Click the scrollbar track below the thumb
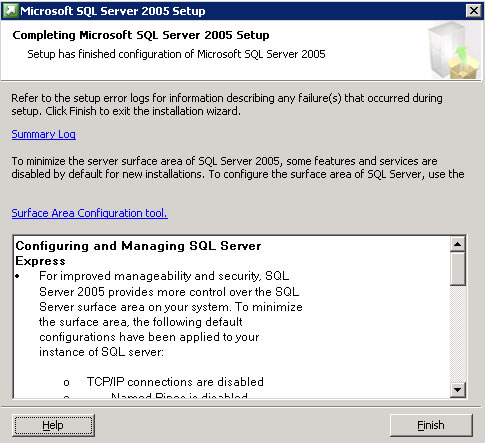 [x=457, y=334]
